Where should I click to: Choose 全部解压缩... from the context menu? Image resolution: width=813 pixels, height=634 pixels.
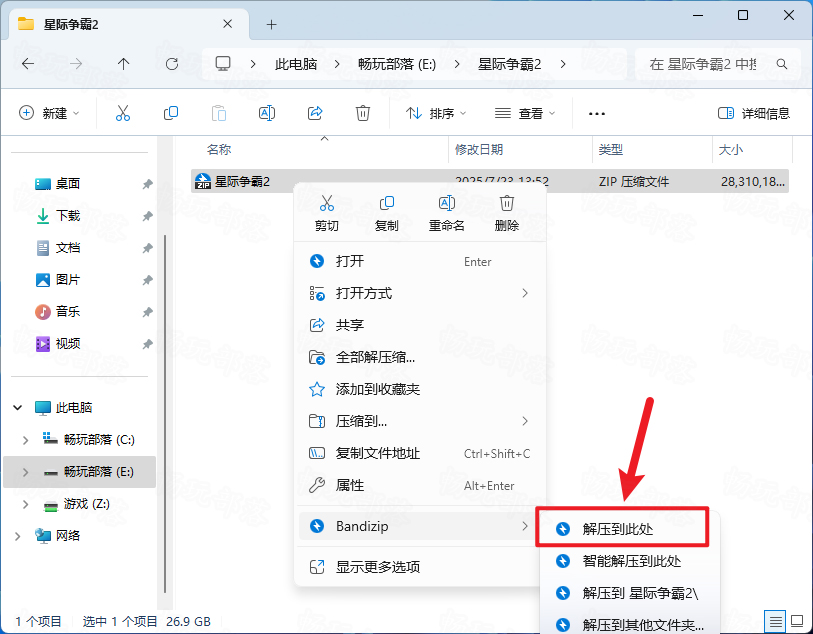click(x=420, y=357)
